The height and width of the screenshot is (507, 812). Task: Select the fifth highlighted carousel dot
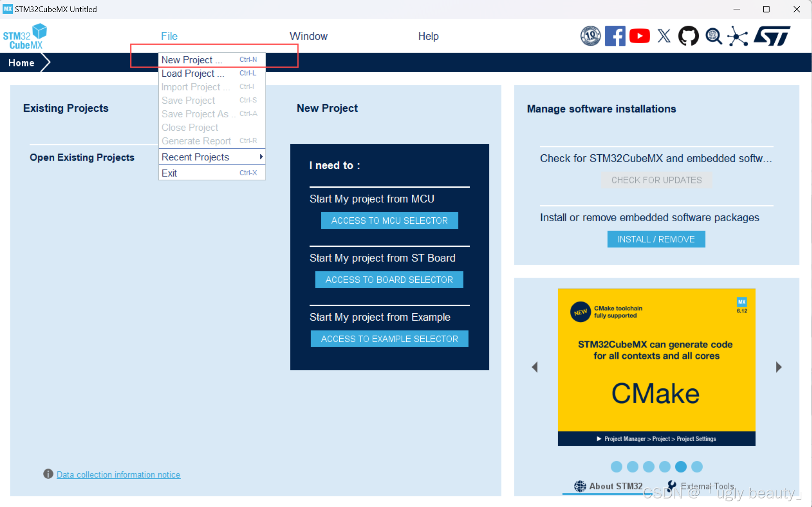681,466
